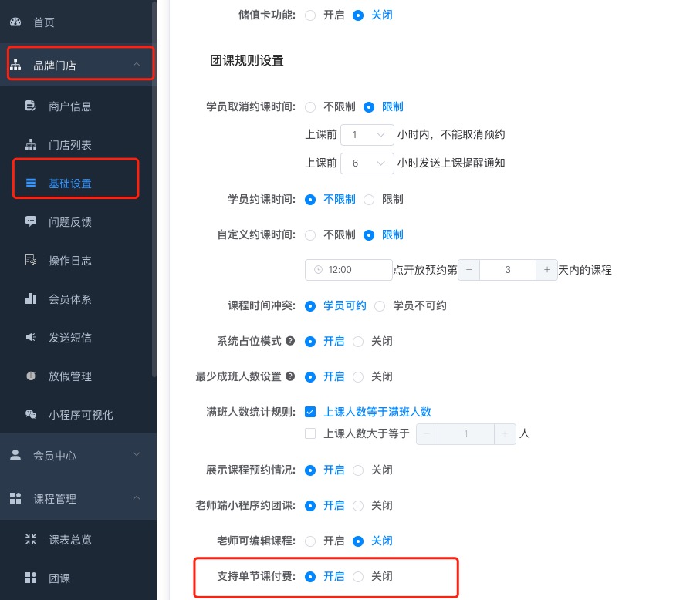Increase the booking days stepper with plus
This screenshot has width=700, height=600.
pos(546,270)
